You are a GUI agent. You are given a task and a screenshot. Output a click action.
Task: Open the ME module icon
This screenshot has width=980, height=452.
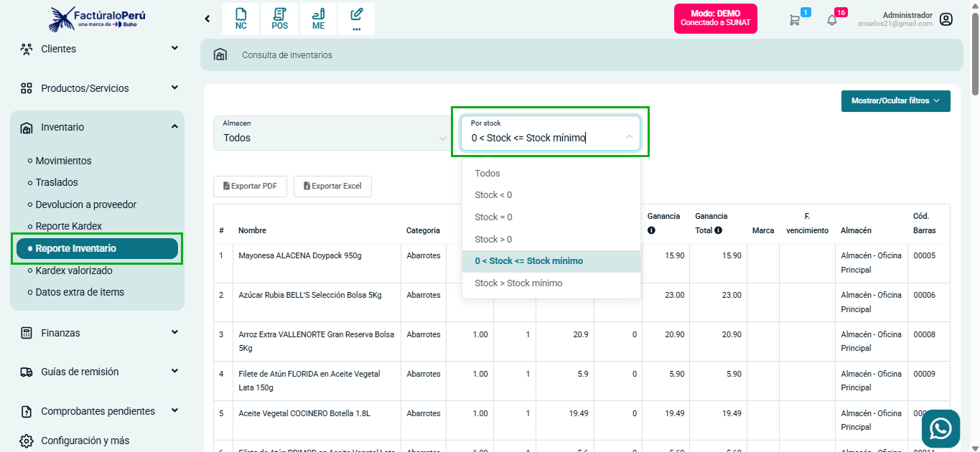click(318, 18)
